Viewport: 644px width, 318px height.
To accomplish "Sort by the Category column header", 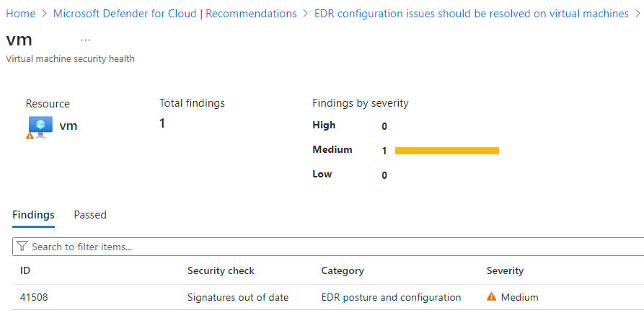I will (x=343, y=270).
